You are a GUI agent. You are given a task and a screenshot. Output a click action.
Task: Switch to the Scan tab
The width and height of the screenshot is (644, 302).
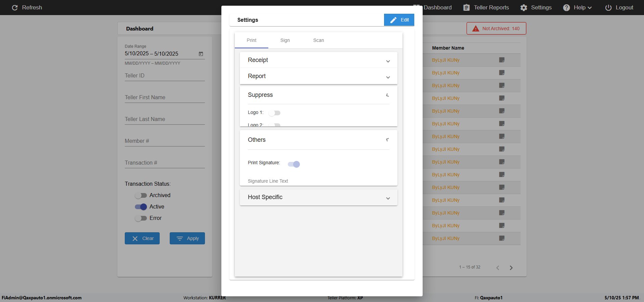click(x=318, y=40)
